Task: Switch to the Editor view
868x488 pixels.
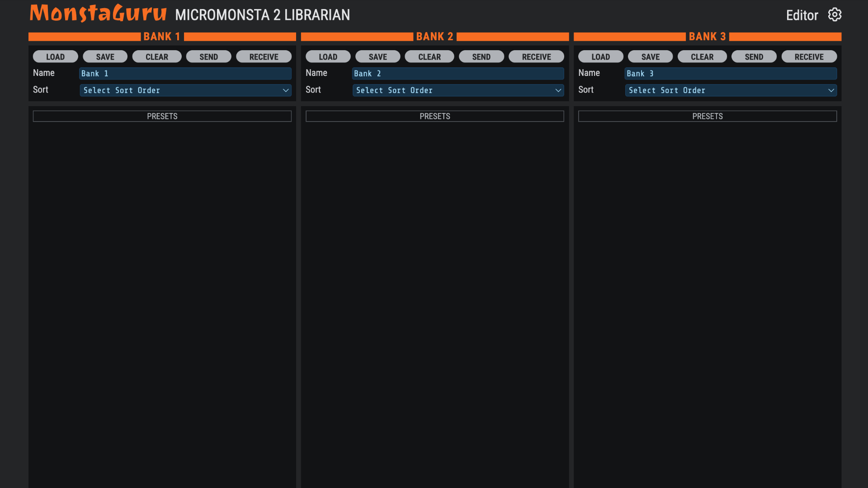Action: pyautogui.click(x=802, y=15)
